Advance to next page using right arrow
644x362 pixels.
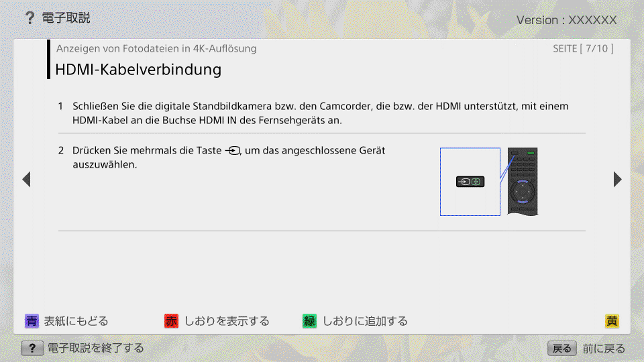[x=617, y=179]
